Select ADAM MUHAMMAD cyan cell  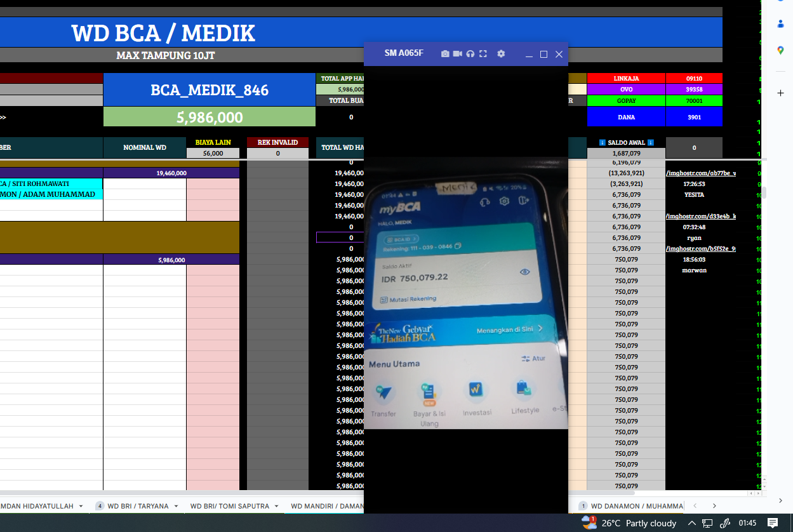click(51, 194)
